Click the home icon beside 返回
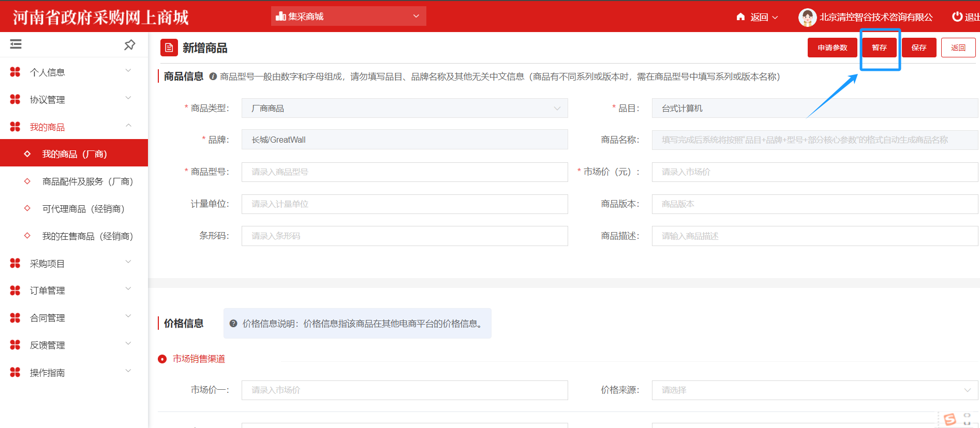Viewport: 980px width, 428px height. (740, 17)
